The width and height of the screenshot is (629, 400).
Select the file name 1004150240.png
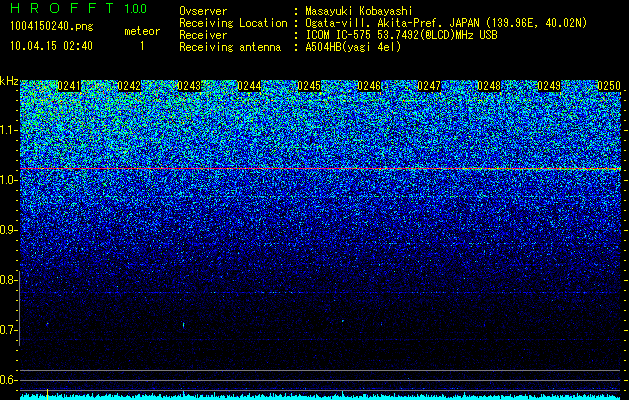click(52, 27)
